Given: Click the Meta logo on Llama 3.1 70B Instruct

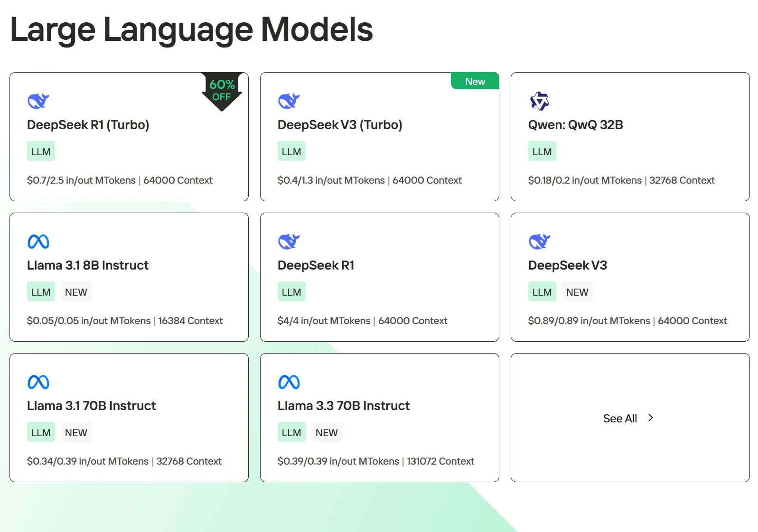Looking at the screenshot, I should coord(38,382).
